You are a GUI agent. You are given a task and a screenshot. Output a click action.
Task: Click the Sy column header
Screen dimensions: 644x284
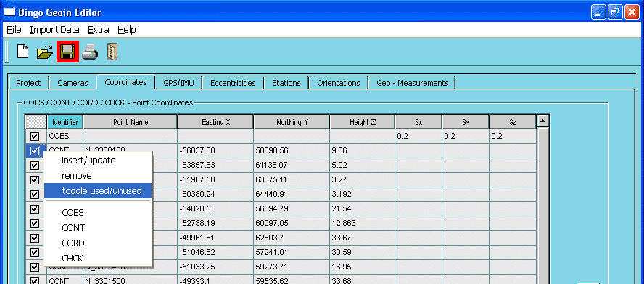466,122
